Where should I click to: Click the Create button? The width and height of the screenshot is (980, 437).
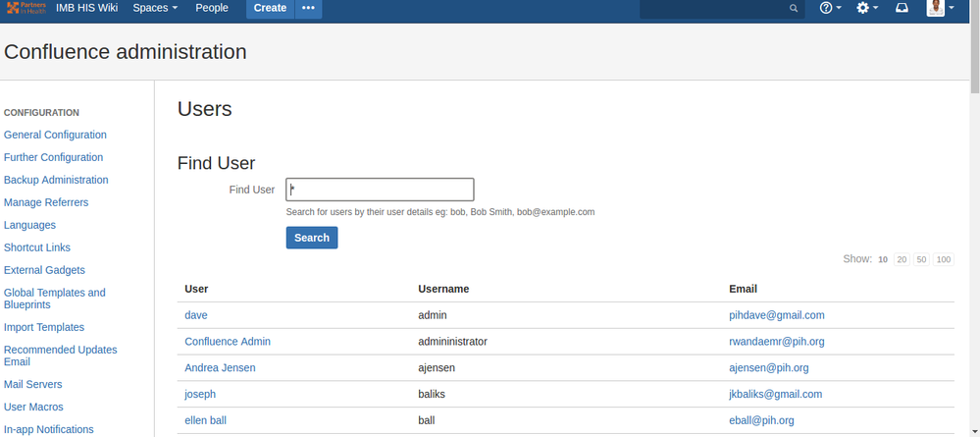270,8
